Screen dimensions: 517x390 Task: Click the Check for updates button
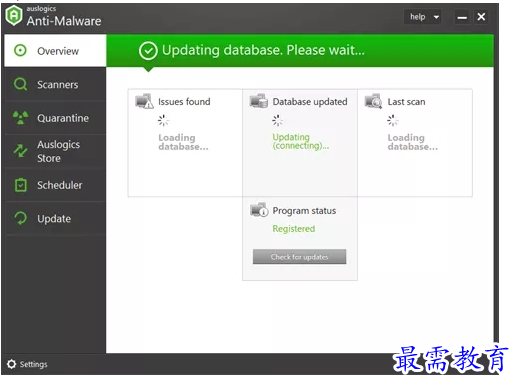coord(299,257)
